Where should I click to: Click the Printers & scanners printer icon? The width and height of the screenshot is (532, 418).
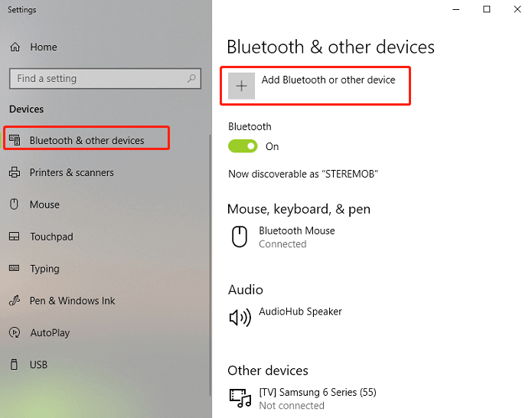pos(15,172)
